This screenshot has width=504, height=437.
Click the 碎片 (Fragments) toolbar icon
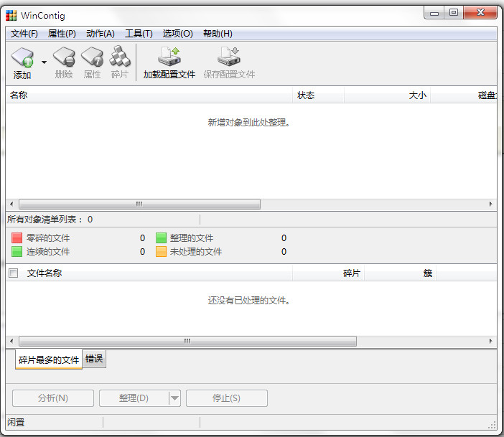tap(120, 56)
